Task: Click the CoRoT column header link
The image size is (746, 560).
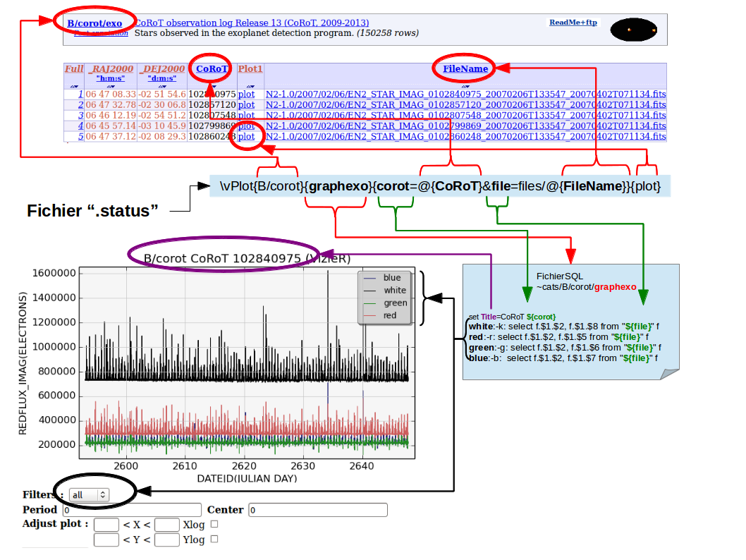Action: (x=212, y=69)
